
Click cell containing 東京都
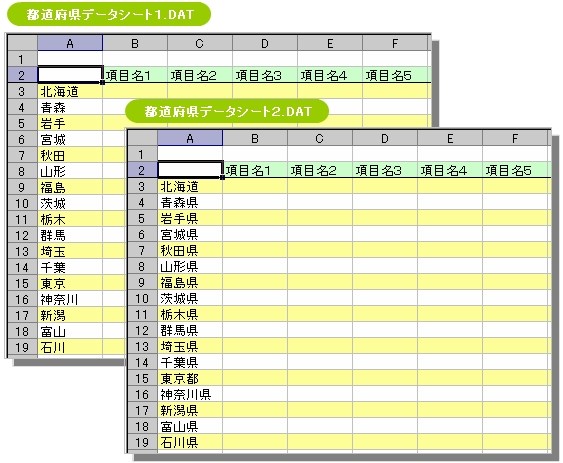tap(190, 378)
